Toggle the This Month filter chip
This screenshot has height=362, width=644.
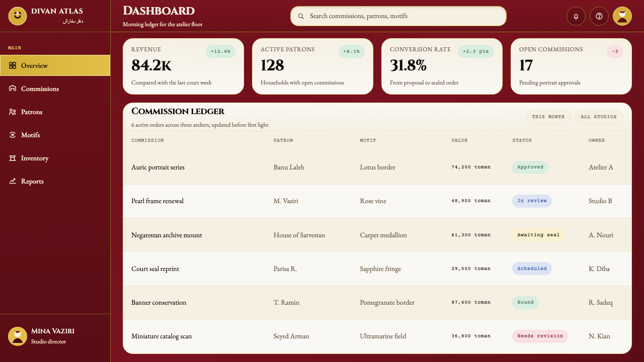[548, 117]
